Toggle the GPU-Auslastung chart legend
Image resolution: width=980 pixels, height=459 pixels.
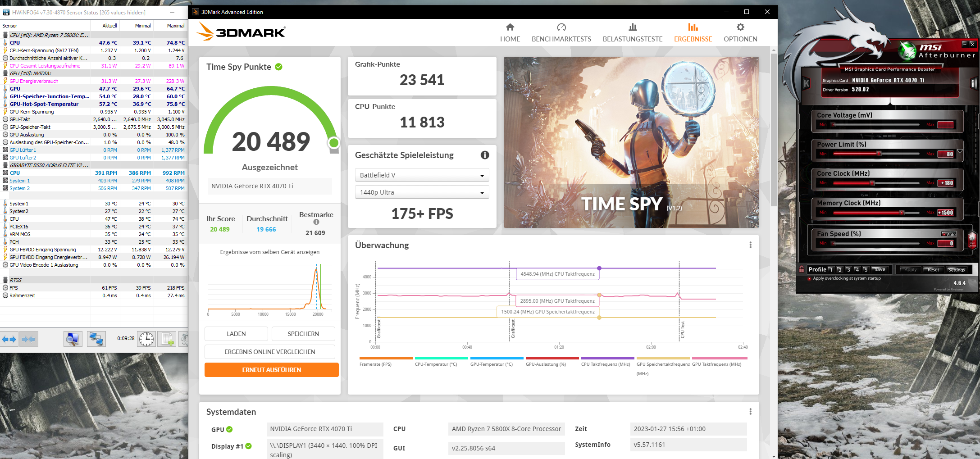click(552, 362)
